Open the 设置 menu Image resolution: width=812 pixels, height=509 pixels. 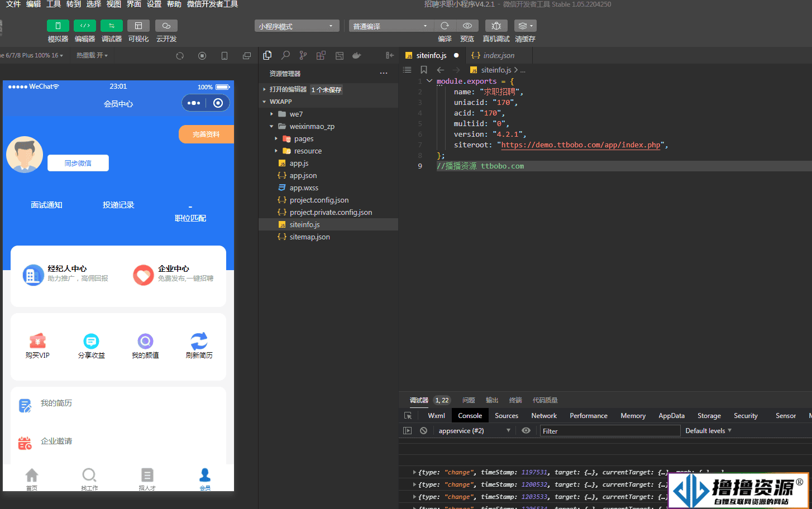point(154,4)
